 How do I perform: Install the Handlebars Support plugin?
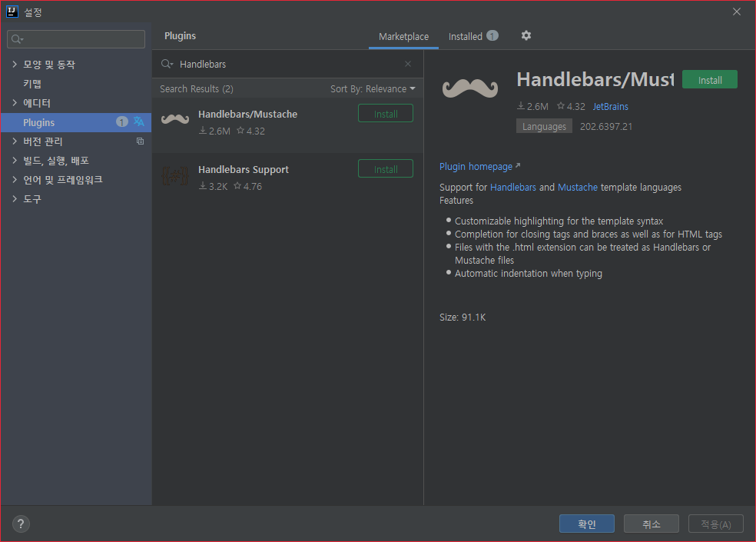click(386, 169)
